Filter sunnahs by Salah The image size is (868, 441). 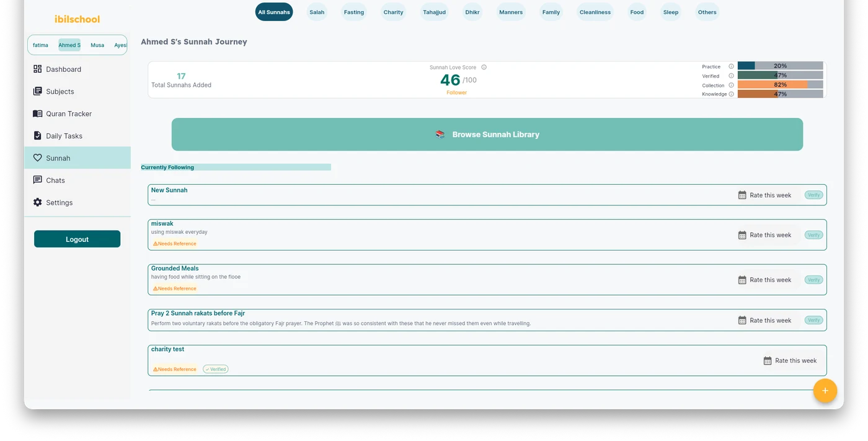coord(317,12)
